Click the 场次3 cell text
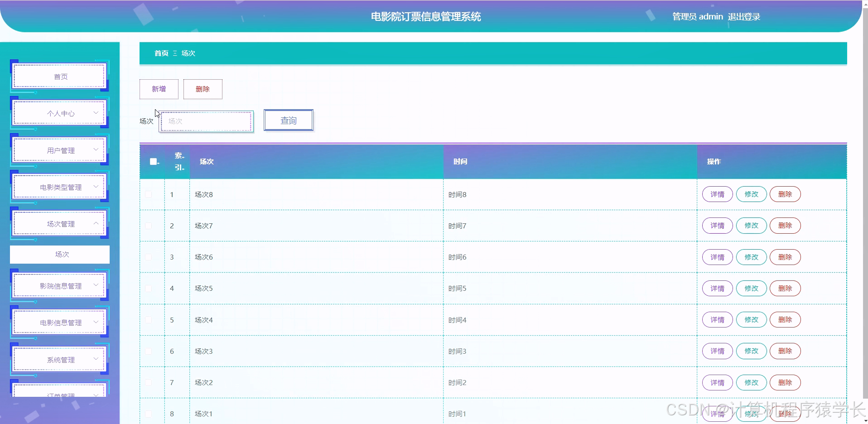 204,351
